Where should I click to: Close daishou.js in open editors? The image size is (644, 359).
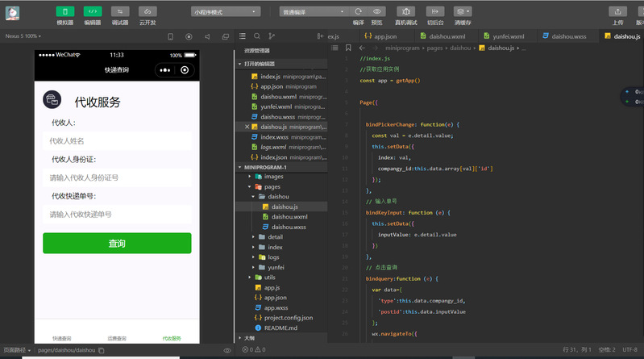(247, 127)
